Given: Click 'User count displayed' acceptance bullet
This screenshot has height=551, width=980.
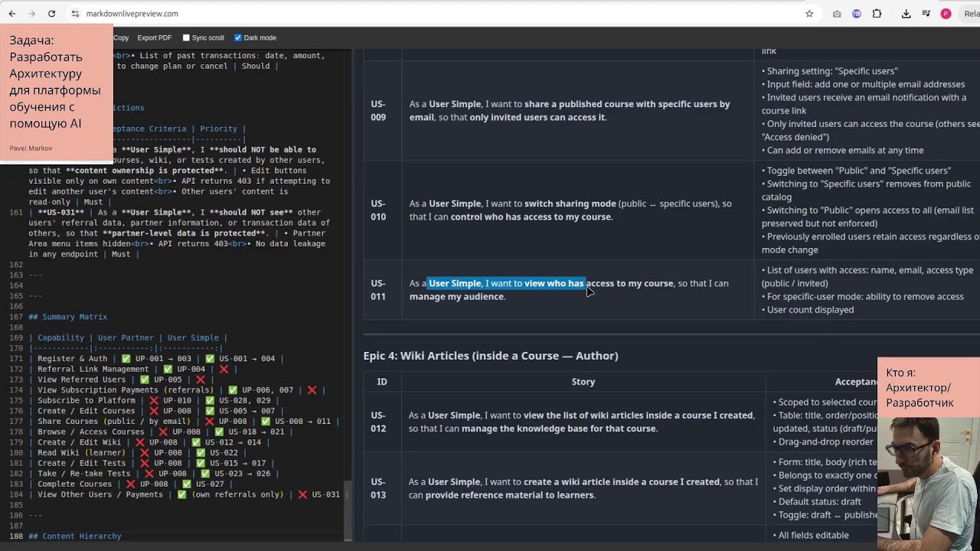Looking at the screenshot, I should [810, 310].
